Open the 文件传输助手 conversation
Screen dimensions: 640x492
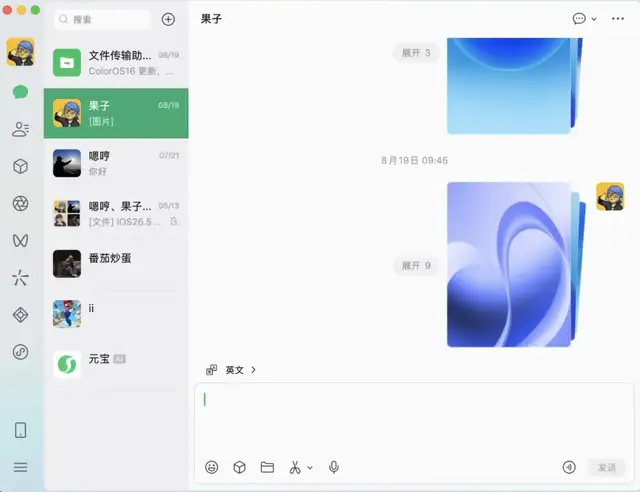[x=116, y=63]
